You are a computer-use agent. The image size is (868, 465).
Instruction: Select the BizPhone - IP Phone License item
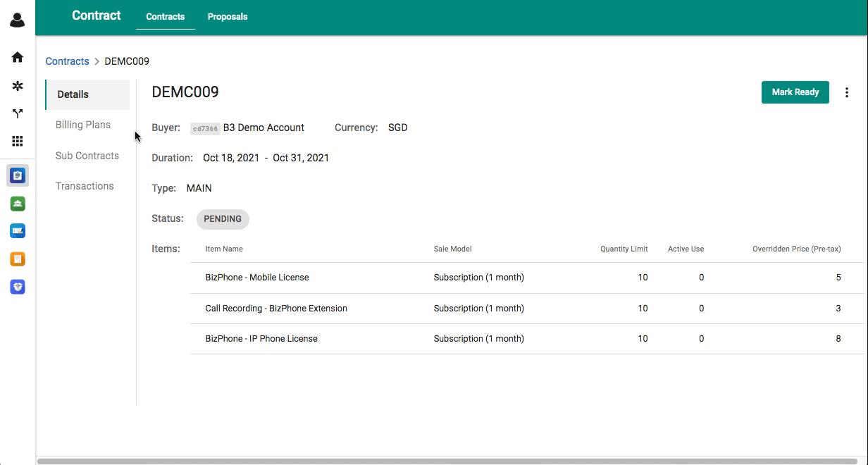pos(261,339)
